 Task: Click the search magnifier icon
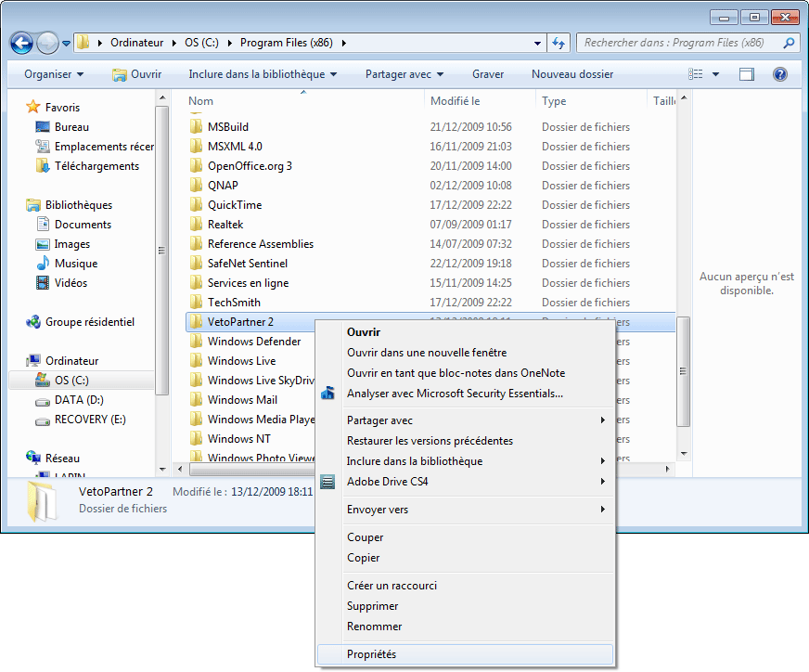click(x=789, y=43)
